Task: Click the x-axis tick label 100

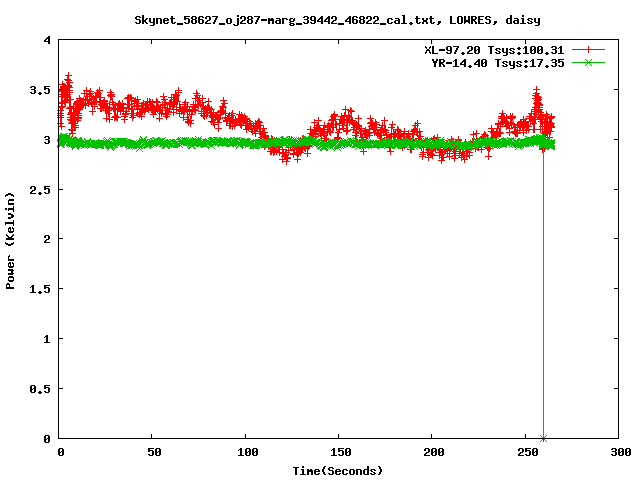Action: pyautogui.click(x=248, y=452)
